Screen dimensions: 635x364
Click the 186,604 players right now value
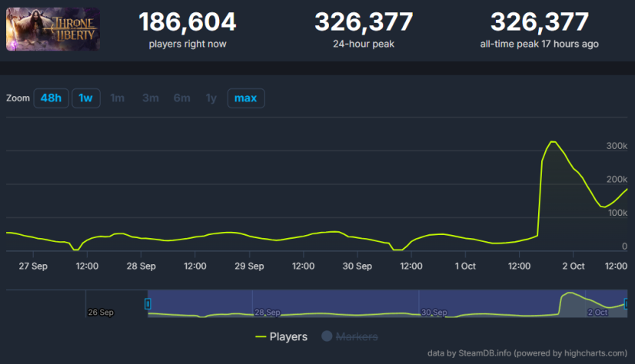coord(187,22)
